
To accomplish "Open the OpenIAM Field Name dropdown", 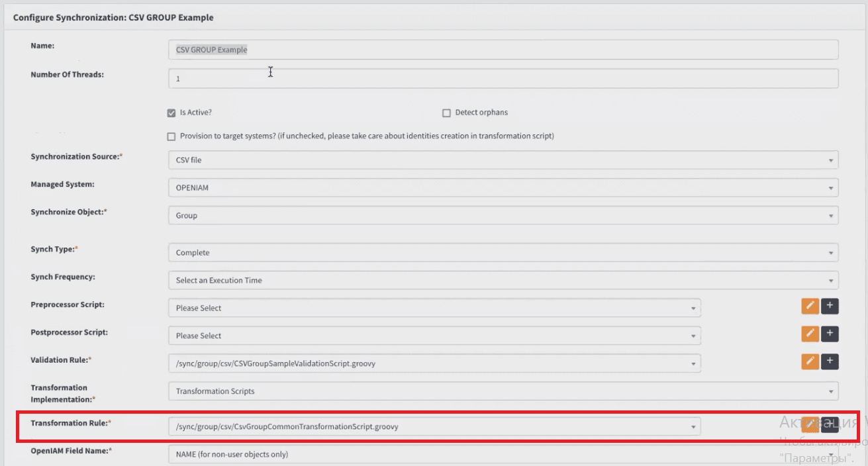I will coord(503,455).
